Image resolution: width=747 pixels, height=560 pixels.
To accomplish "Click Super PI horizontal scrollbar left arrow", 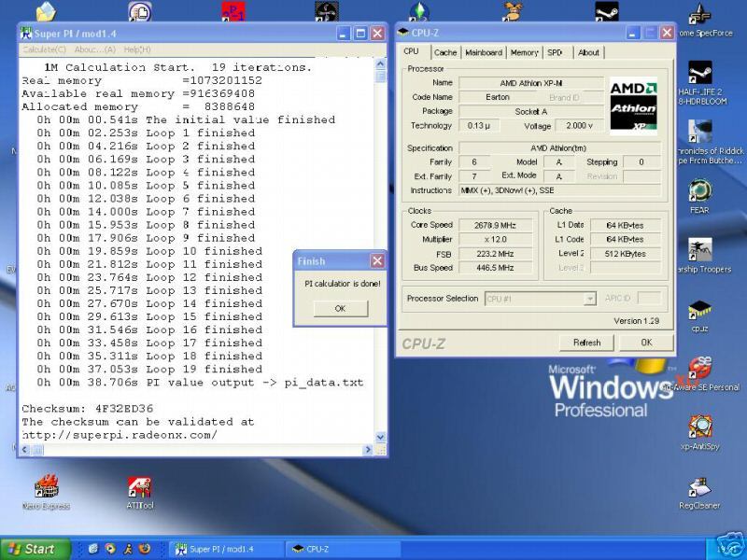I will (x=25, y=450).
